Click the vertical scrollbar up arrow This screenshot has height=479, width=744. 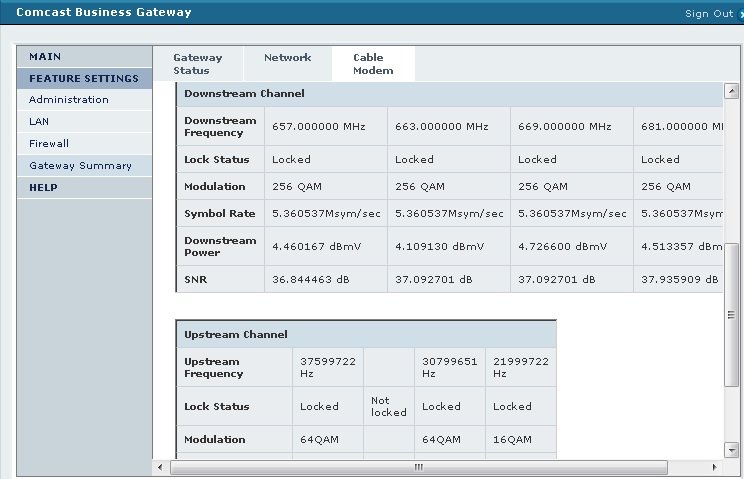tap(731, 90)
